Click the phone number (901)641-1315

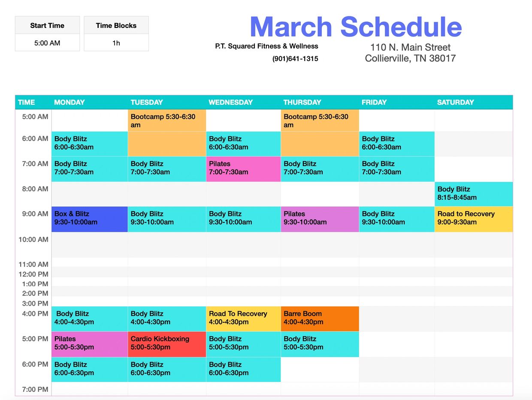[x=295, y=59]
